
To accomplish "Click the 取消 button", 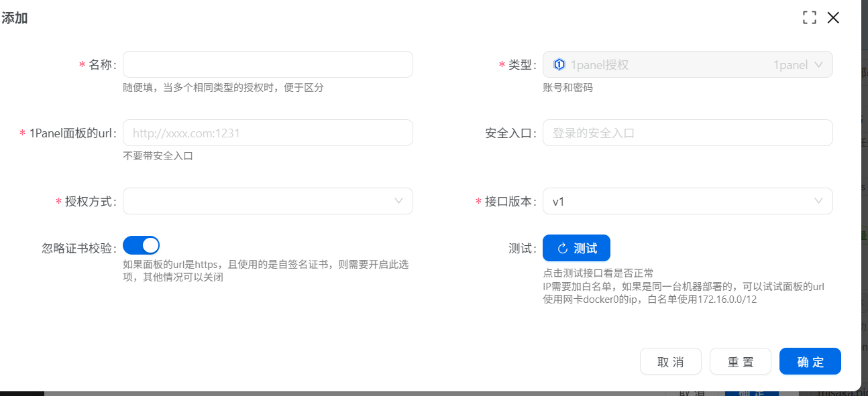I will tap(671, 362).
